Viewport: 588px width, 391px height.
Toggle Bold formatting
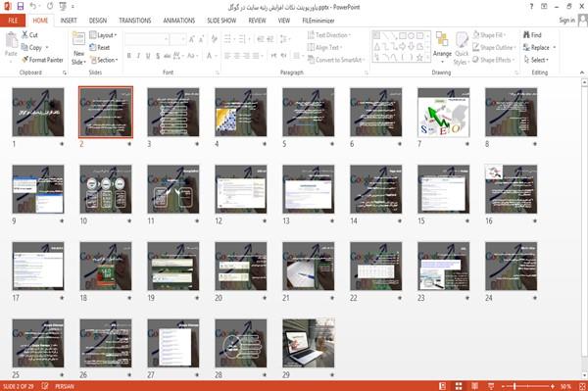tap(129, 56)
